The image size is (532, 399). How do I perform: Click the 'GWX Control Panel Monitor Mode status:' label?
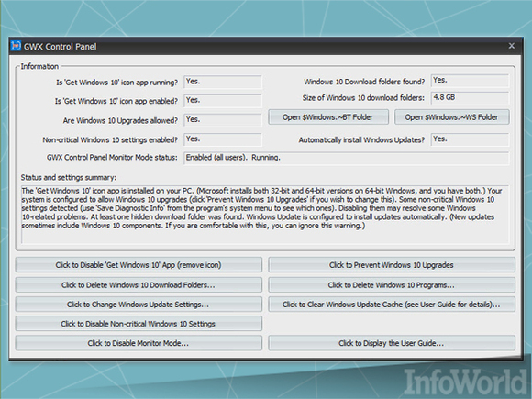click(x=112, y=158)
